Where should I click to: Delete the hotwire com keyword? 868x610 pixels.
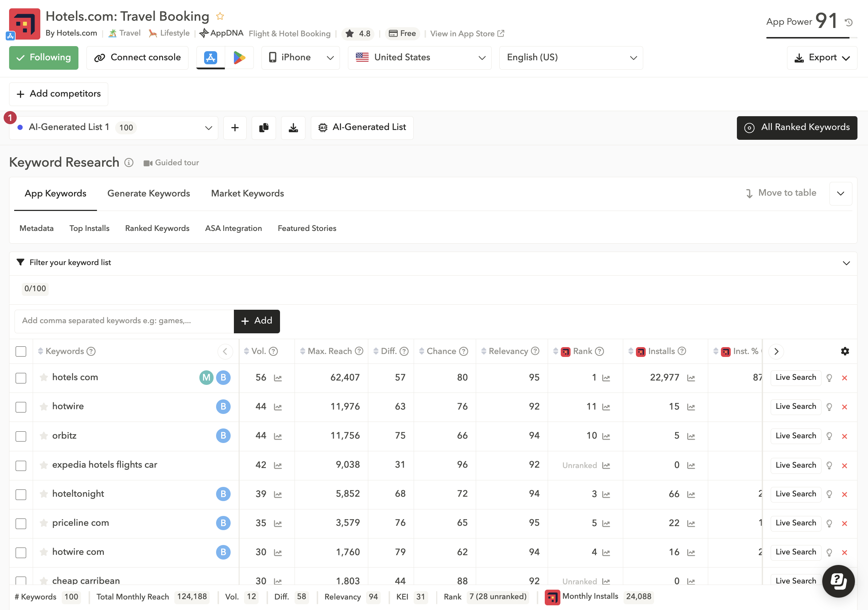click(x=844, y=553)
